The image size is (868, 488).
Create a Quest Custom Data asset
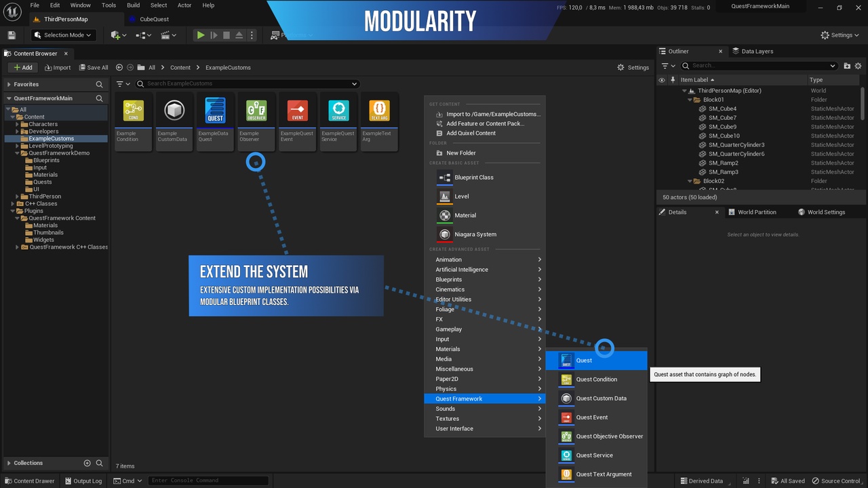point(597,399)
